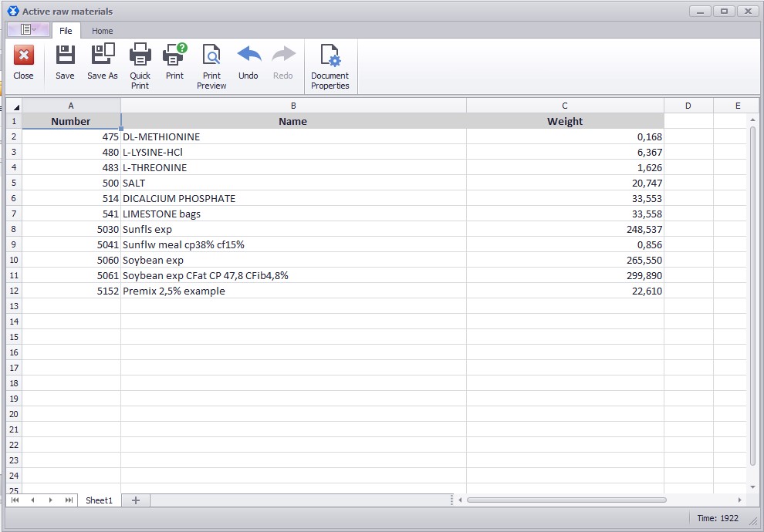
Task: Select column D header
Action: 688,106
